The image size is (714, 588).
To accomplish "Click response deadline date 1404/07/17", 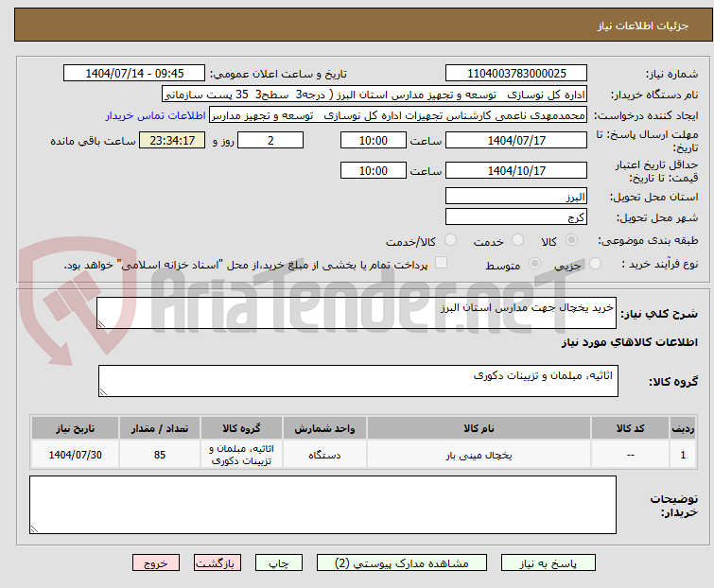I will pos(516,140).
